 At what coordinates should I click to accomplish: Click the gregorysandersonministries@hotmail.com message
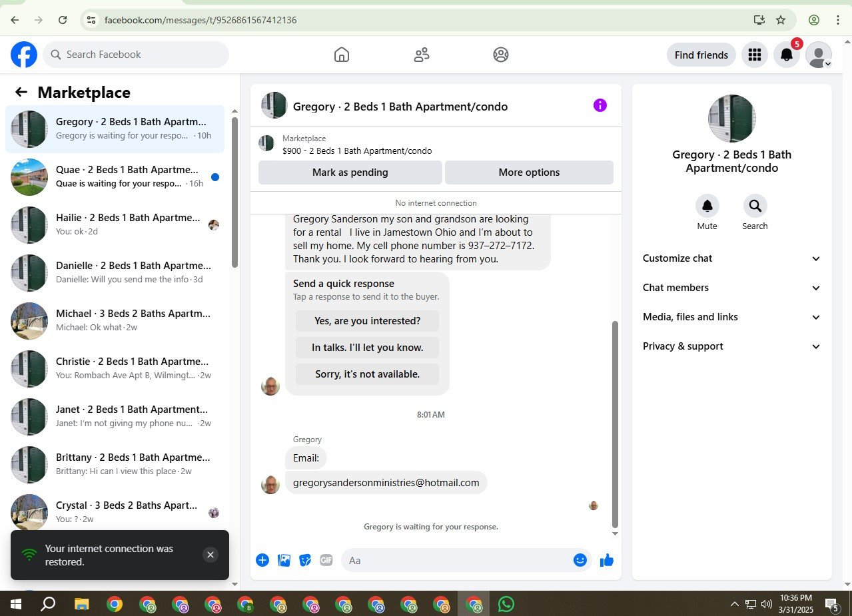[x=386, y=483]
